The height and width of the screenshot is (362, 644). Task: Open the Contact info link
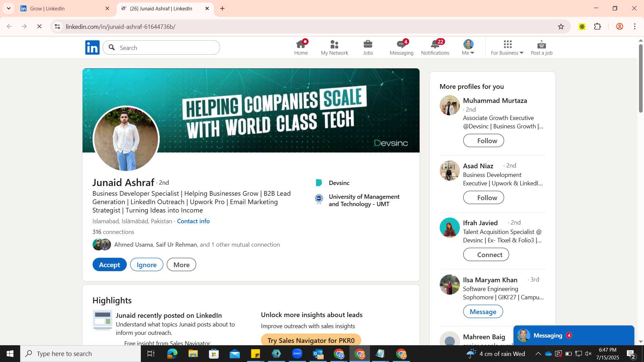pos(193,221)
